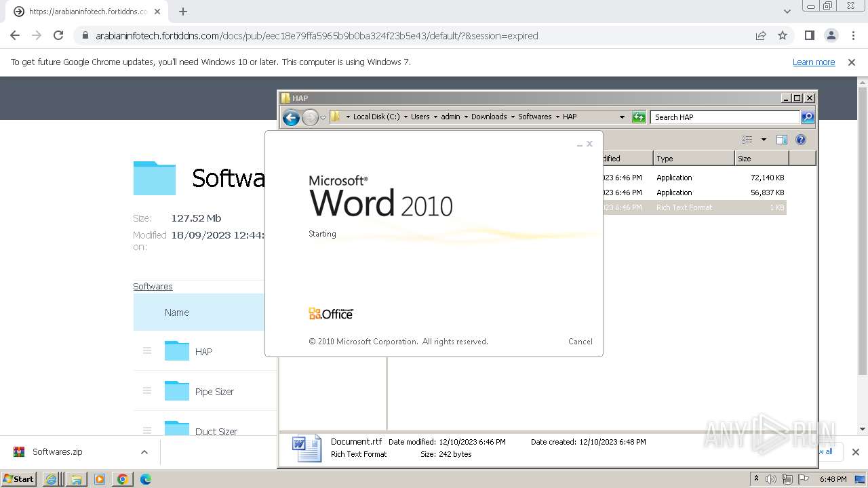The height and width of the screenshot is (488, 868).
Task: Select the 56,837 KB Application file row
Action: click(694, 192)
